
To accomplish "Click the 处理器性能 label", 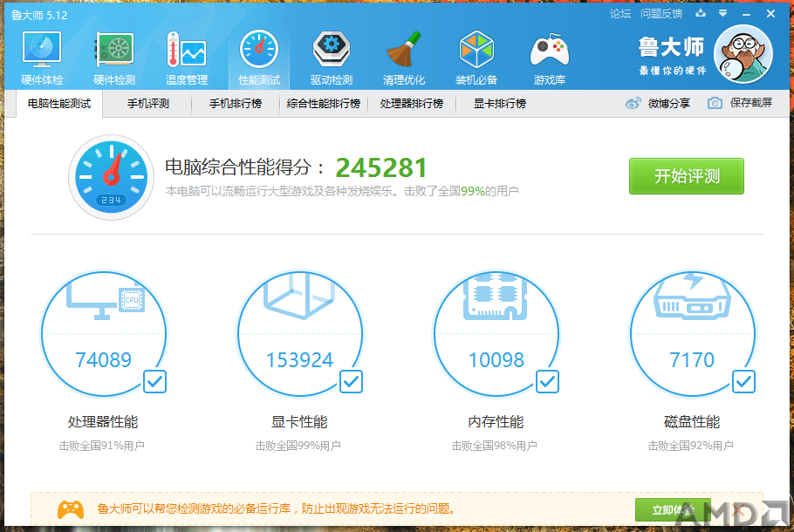I will [103, 421].
